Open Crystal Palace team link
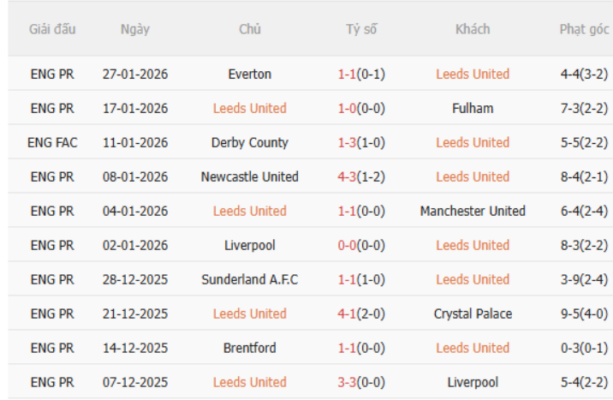This screenshot has height=400, width=613. pos(472,314)
